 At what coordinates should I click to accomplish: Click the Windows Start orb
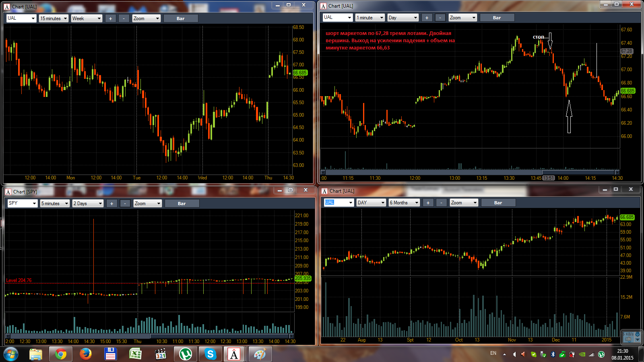(11, 354)
